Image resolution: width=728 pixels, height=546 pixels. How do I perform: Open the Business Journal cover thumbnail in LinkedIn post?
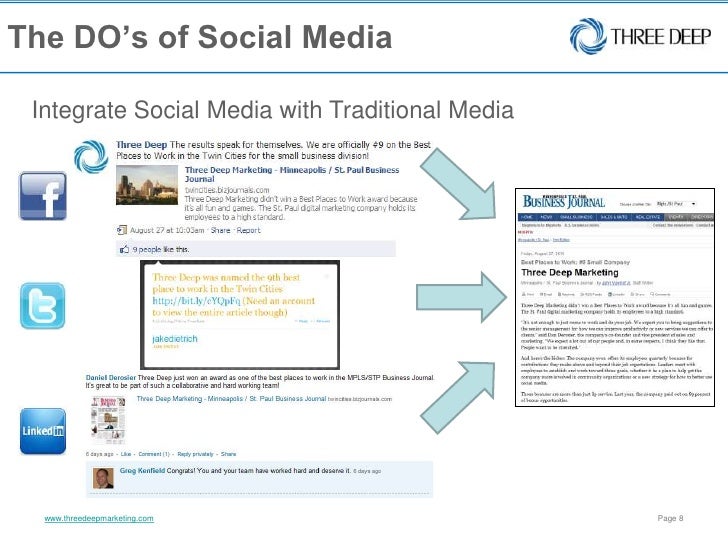(x=108, y=421)
